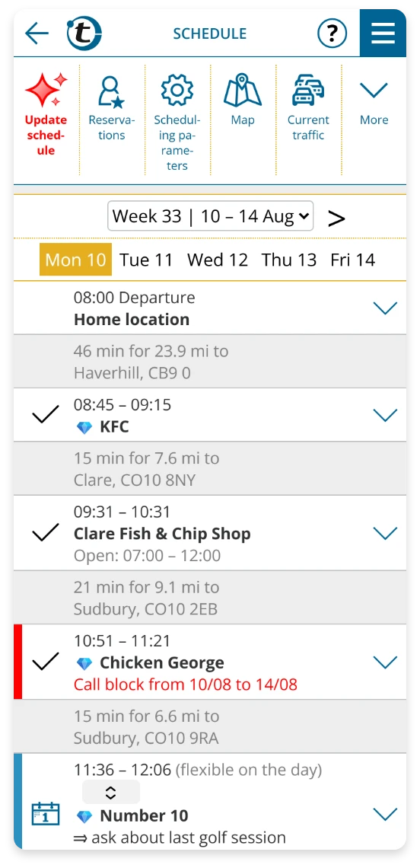This screenshot has height=868, width=420.
Task: Switch to the Tue 11 tab
Action: [146, 260]
